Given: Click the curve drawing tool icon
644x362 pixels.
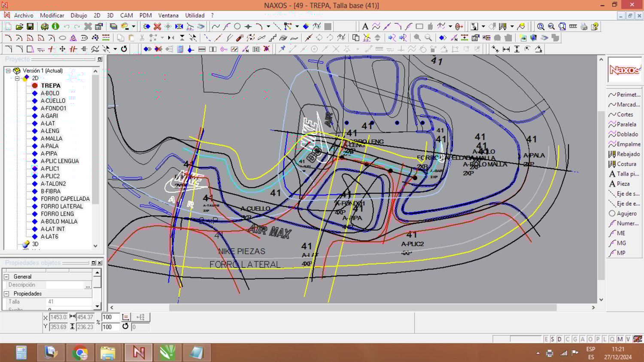Looking at the screenshot, I should [x=216, y=27].
